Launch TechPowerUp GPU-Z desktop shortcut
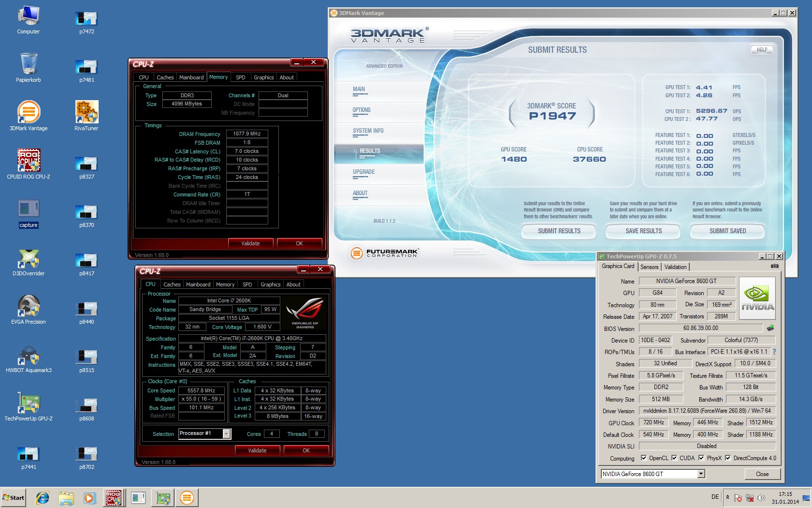This screenshot has width=812, height=508. tap(29, 407)
